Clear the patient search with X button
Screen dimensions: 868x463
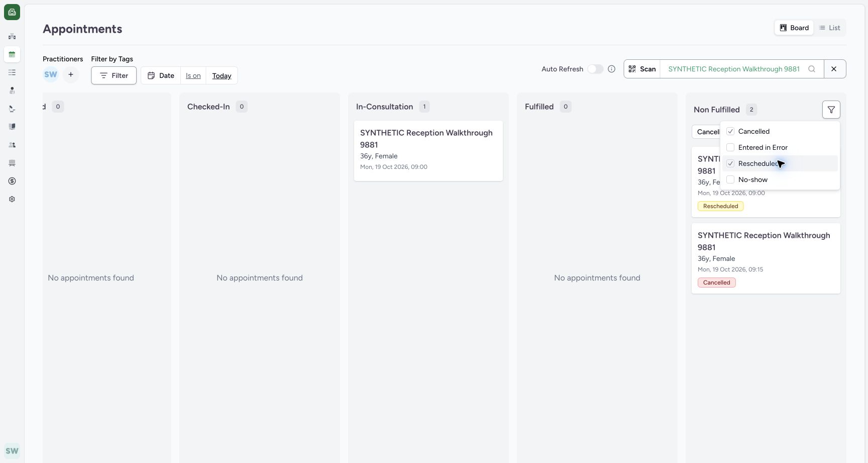point(834,69)
